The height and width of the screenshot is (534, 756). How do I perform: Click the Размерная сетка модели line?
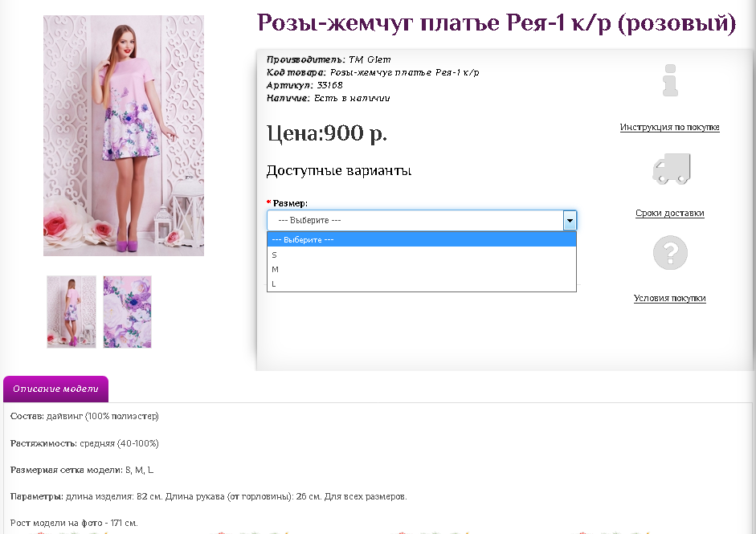82,470
